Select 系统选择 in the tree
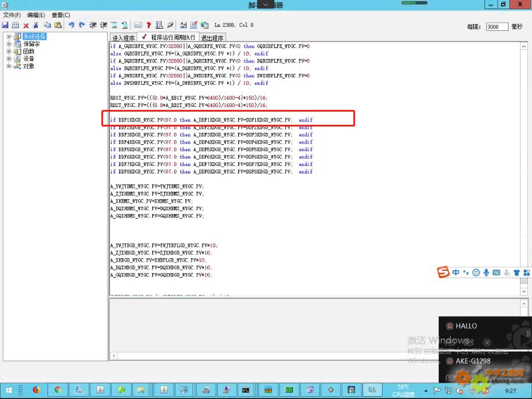The height and width of the screenshot is (399, 532). 34,36
